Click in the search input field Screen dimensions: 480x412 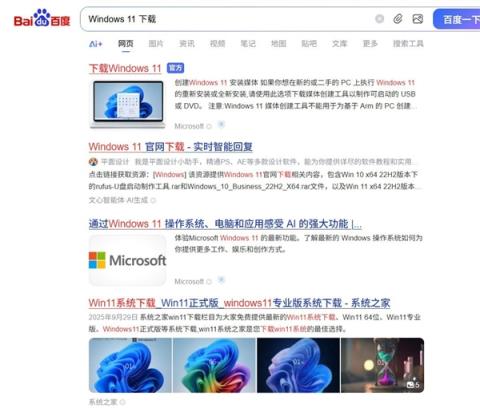point(227,19)
